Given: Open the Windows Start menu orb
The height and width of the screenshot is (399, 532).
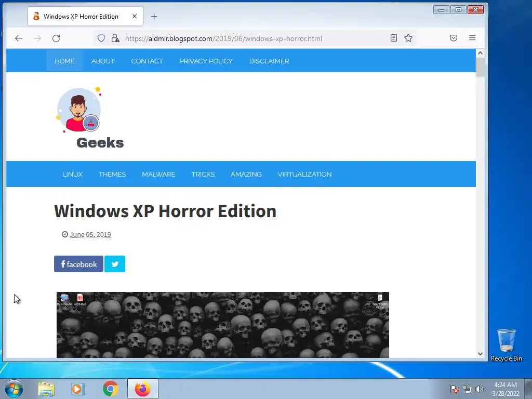Looking at the screenshot, I should (x=14, y=389).
